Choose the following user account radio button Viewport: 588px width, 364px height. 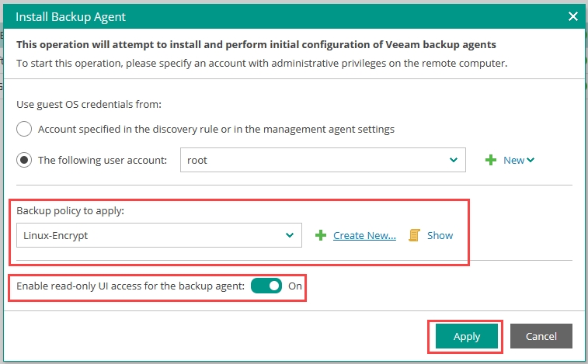click(24, 161)
